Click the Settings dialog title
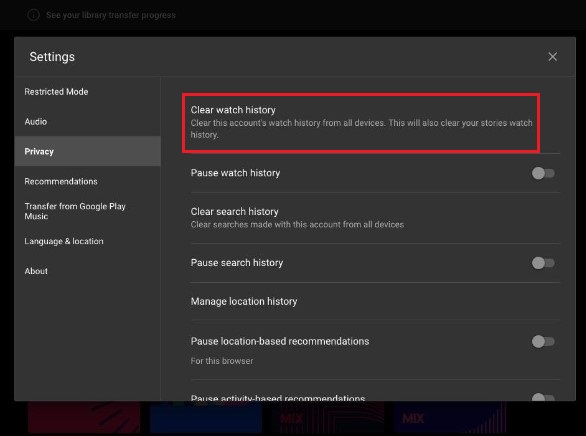The image size is (586, 436). (52, 57)
